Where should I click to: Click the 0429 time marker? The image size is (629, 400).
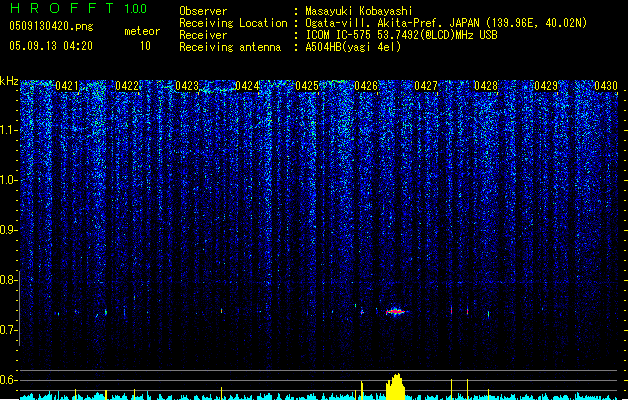(x=546, y=86)
